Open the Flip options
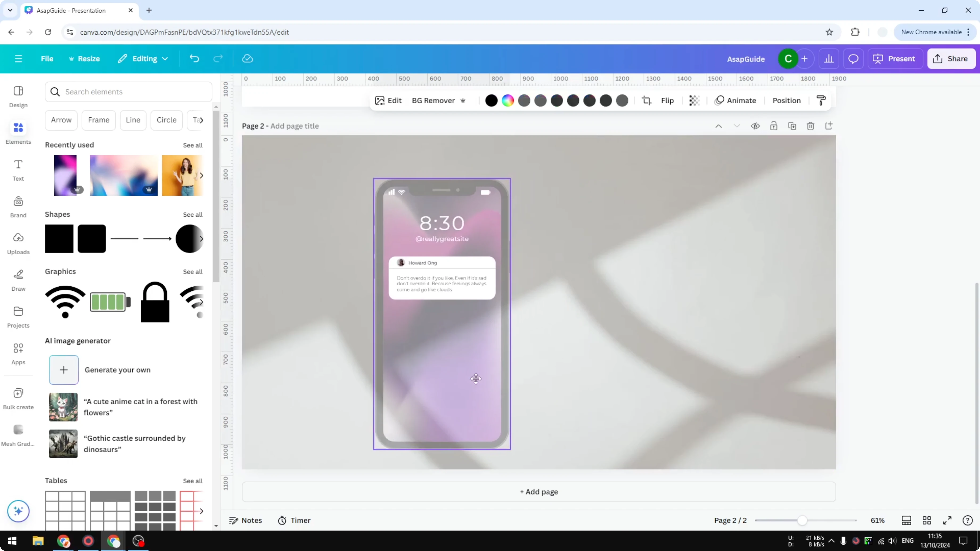This screenshot has width=980, height=551. tap(667, 100)
